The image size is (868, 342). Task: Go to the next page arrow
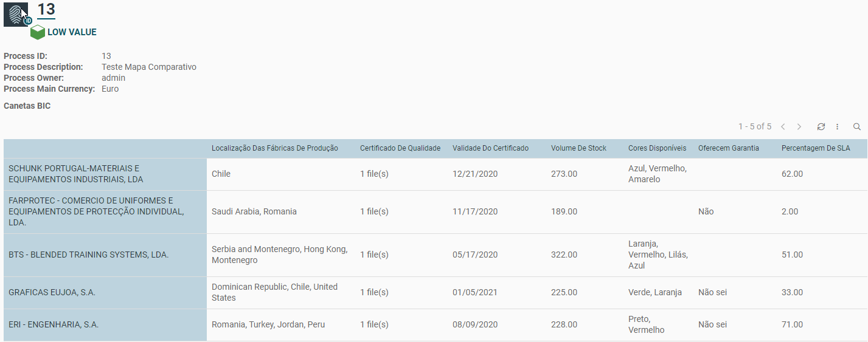799,126
